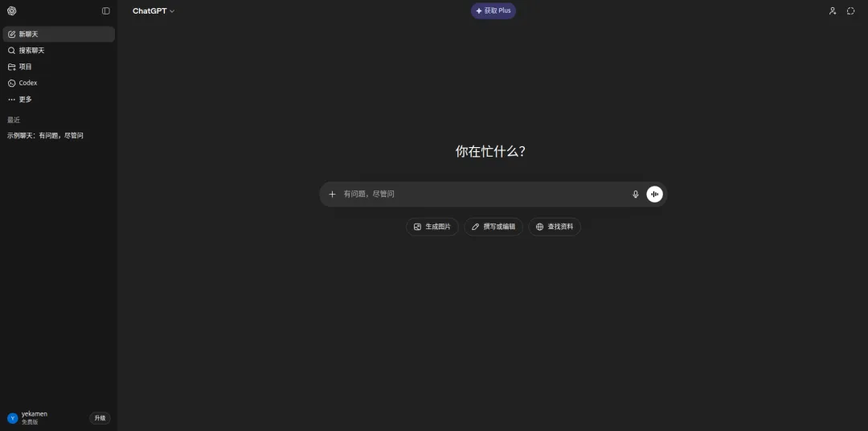Click the plus attach icon in input box
The image size is (868, 431).
(332, 195)
